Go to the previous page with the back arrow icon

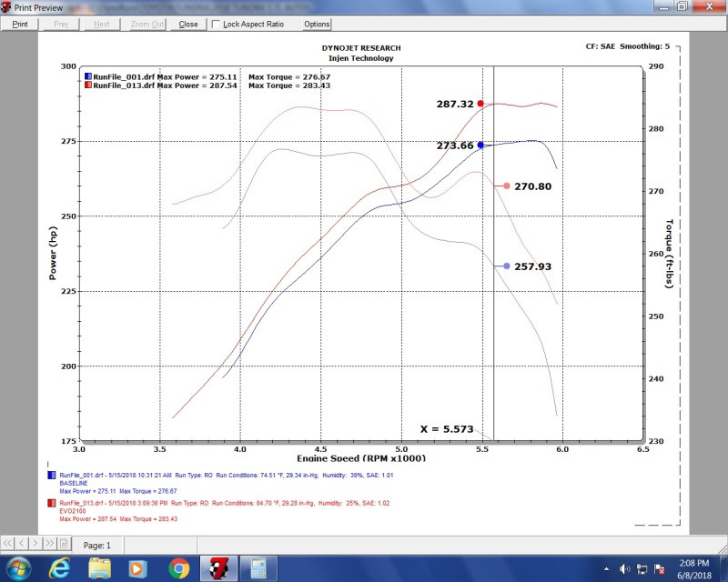click(21, 544)
